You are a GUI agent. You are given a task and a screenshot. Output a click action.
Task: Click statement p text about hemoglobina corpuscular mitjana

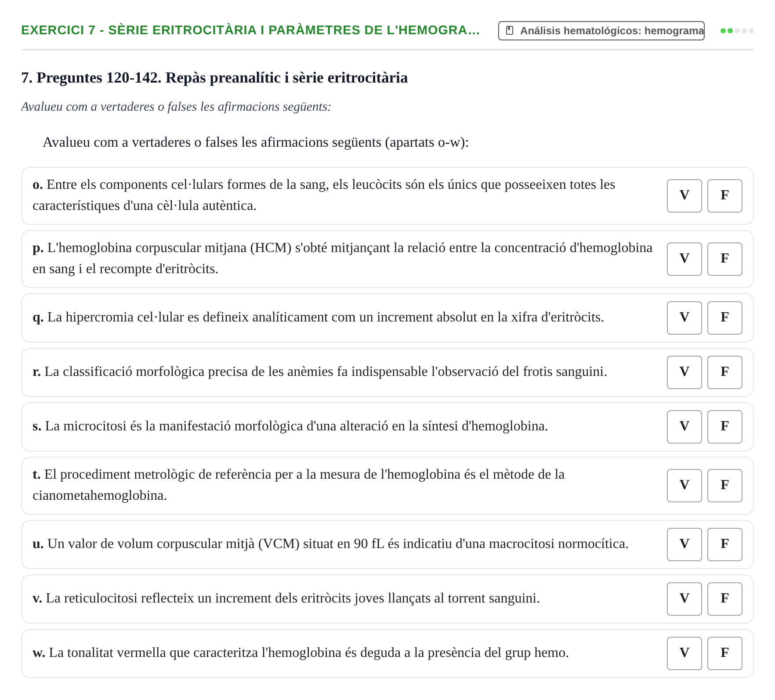[342, 258]
